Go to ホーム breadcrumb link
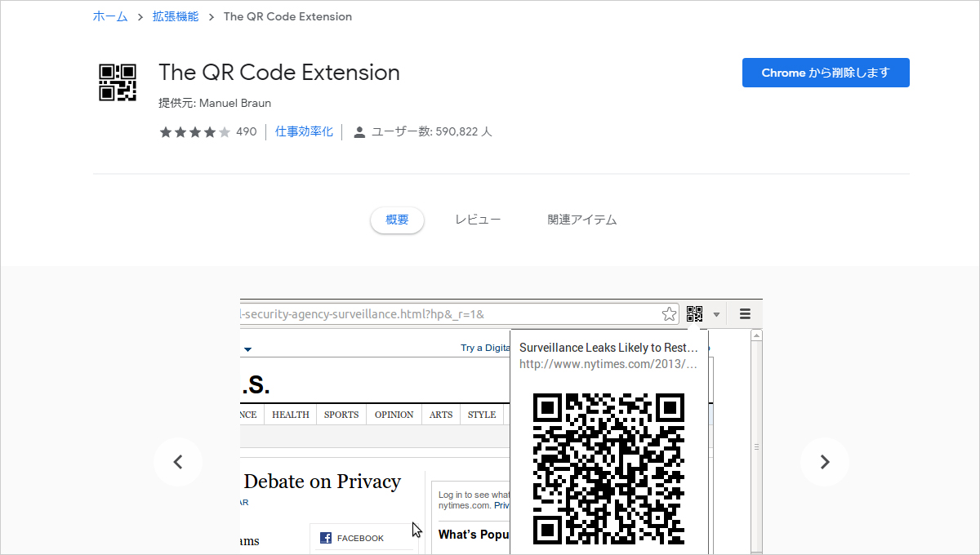The height and width of the screenshot is (555, 980). [110, 16]
